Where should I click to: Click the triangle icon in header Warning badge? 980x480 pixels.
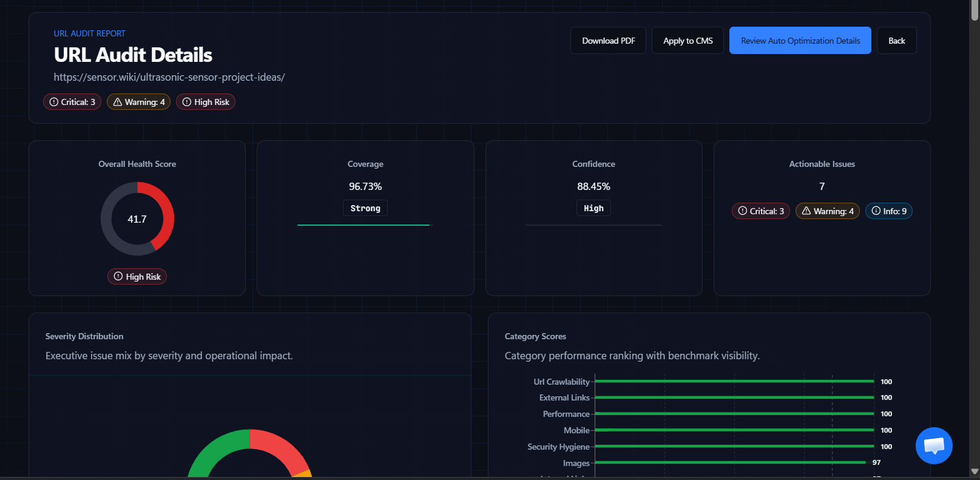pyautogui.click(x=118, y=102)
